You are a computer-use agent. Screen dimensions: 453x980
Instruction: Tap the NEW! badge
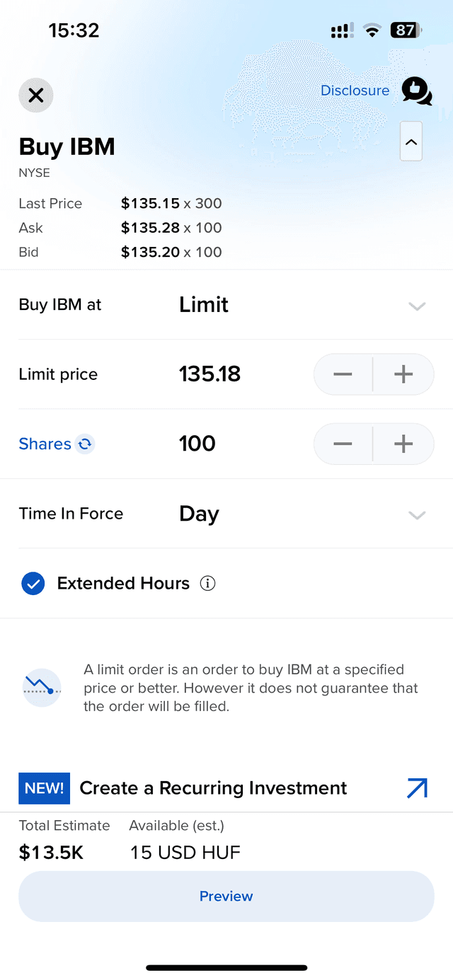(x=44, y=788)
